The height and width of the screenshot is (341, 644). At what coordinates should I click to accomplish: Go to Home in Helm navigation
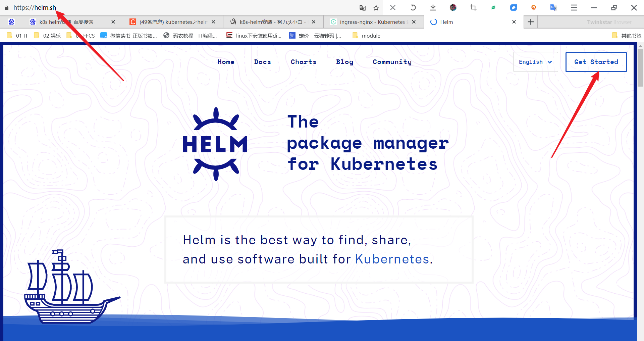coord(226,62)
